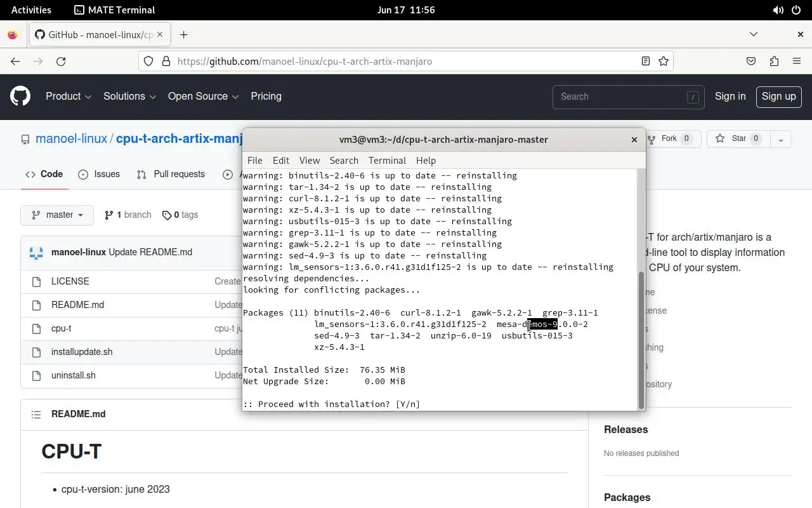Click the Releases heading link
The width and height of the screenshot is (812, 508).
625,430
